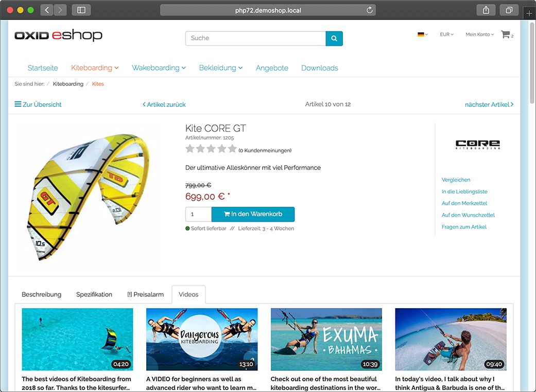536x392 pixels.
Task: Go to nächster Artikel
Action: pos(489,104)
